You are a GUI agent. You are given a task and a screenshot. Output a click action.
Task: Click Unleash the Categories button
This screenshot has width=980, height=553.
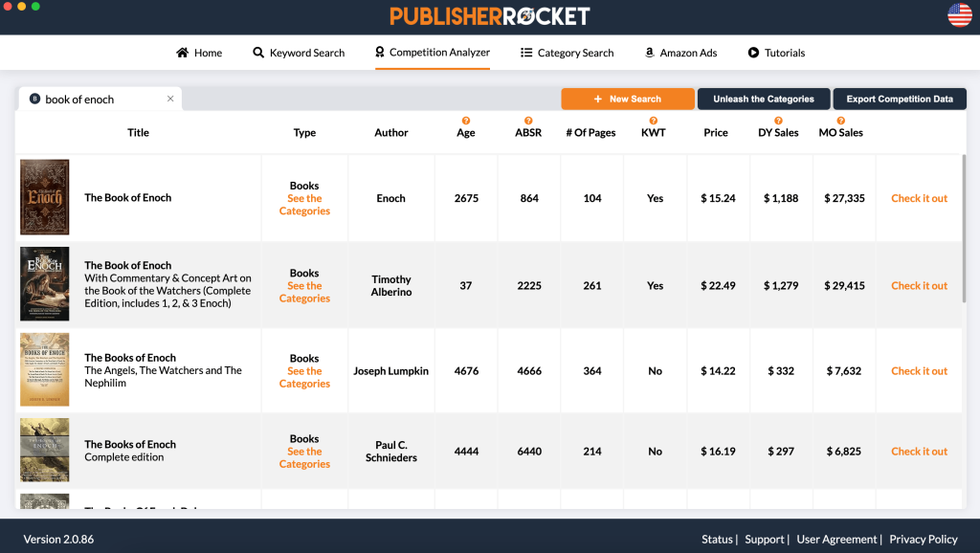tap(764, 99)
